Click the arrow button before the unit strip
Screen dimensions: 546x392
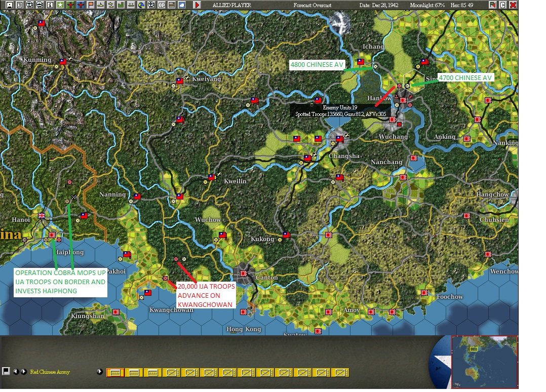click(x=100, y=371)
